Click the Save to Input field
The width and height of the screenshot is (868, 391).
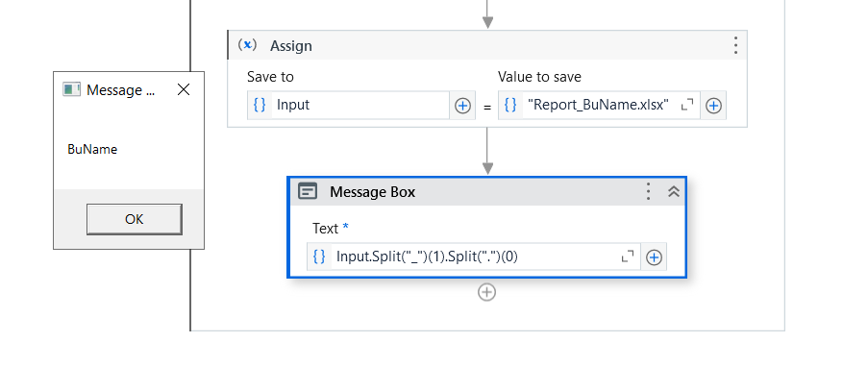coord(360,106)
